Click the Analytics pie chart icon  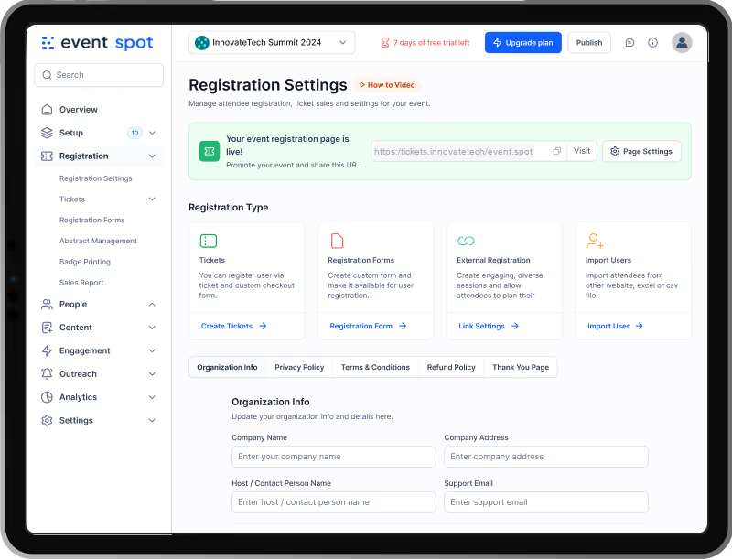pos(47,397)
